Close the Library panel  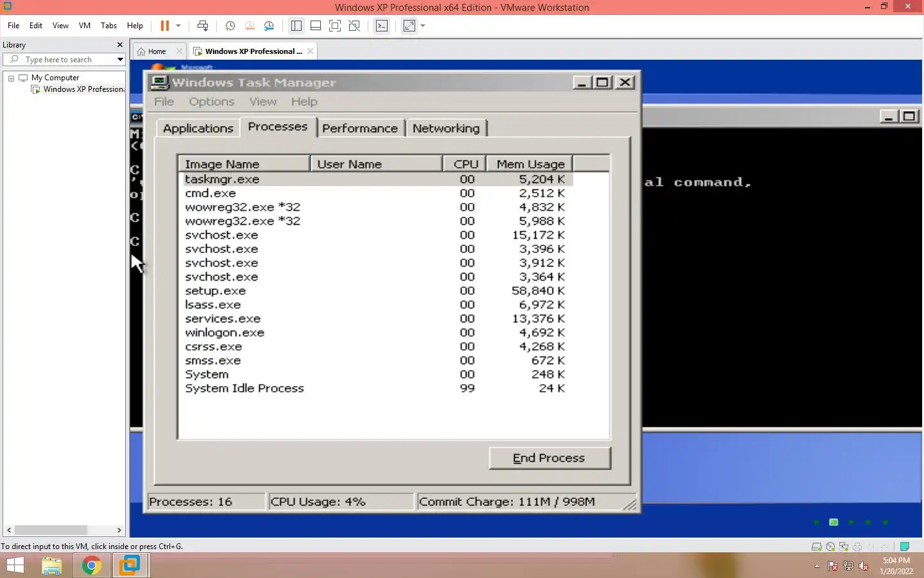click(119, 45)
